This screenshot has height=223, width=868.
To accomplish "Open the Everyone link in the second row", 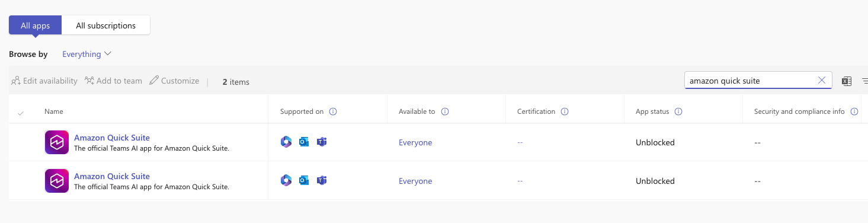I will 415,181.
